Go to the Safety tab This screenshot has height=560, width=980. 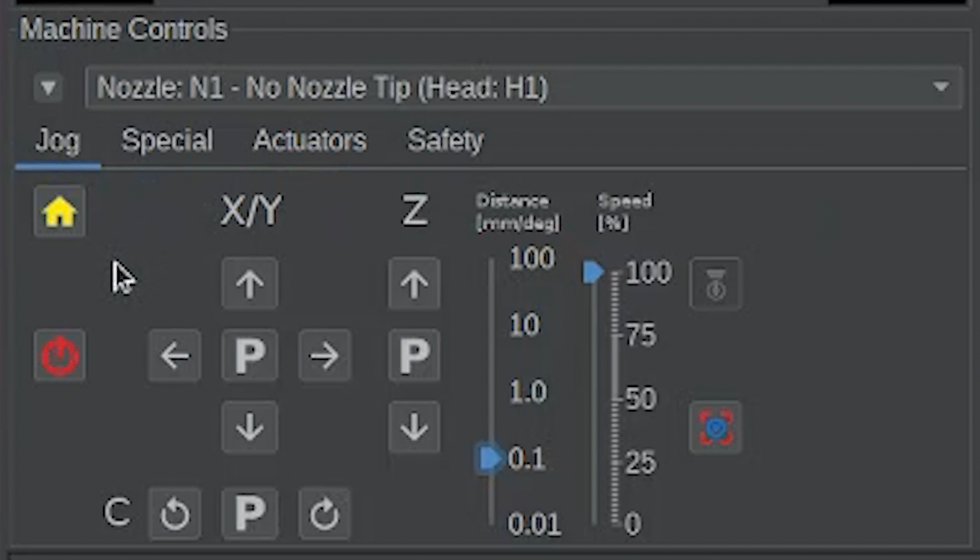[444, 140]
